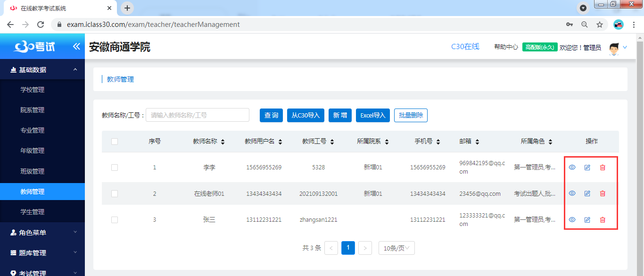This screenshot has height=276, width=644.
Task: Open Chrome profile avatar in toolbar
Action: (619, 25)
